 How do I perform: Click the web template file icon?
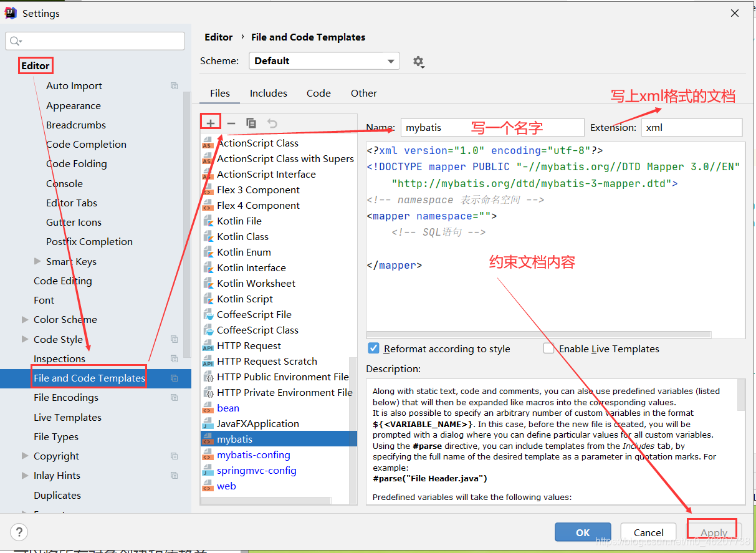208,486
